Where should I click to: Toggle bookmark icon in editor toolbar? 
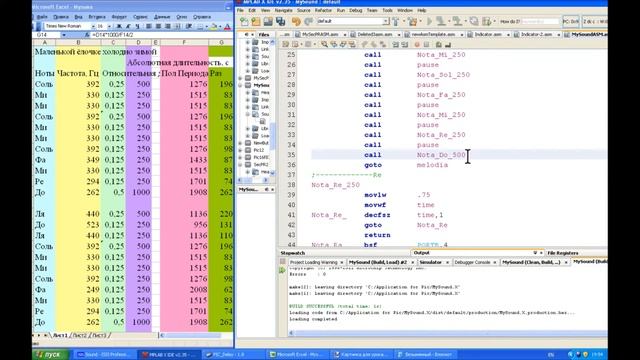click(383, 44)
